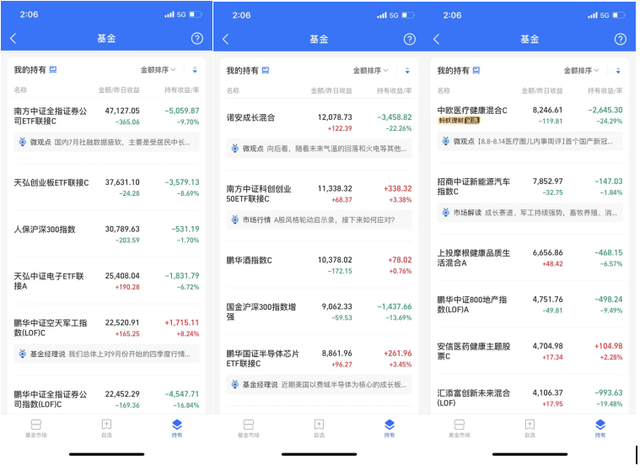Viewport: 640px width, 471px height.
Task: Open fund 国金沪深300指数增强
Action: click(261, 311)
